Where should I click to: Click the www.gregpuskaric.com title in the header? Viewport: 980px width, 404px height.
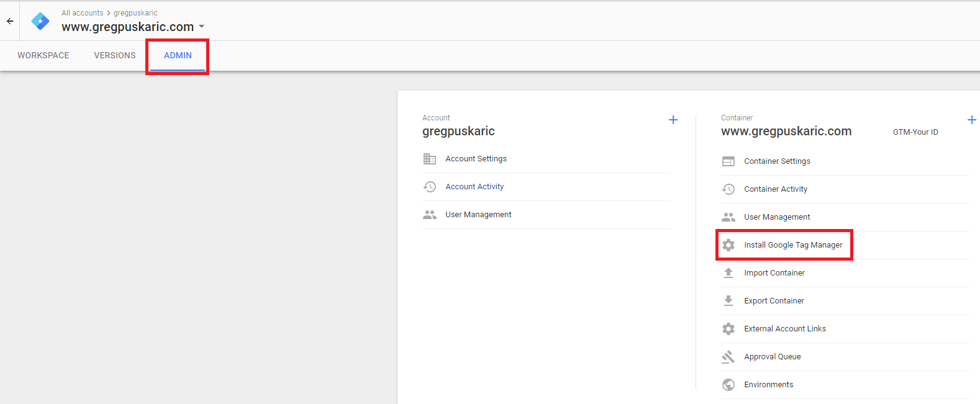pos(127,27)
